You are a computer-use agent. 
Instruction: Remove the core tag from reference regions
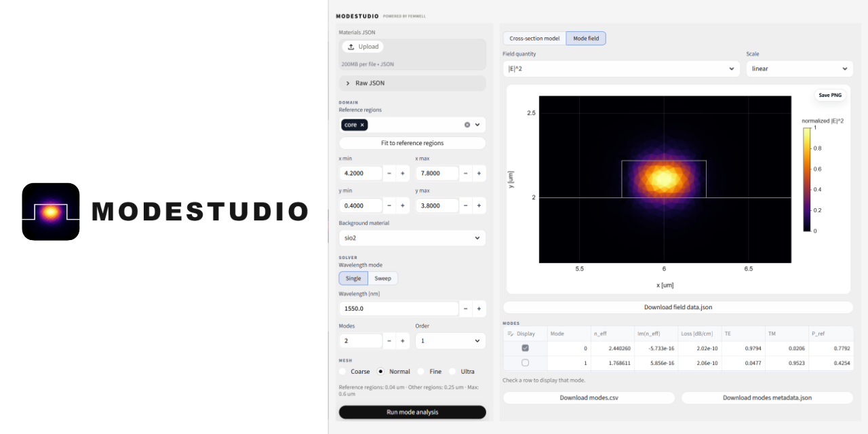362,125
